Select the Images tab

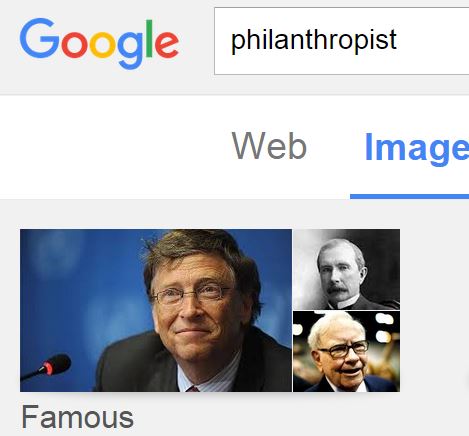pyautogui.click(x=417, y=147)
